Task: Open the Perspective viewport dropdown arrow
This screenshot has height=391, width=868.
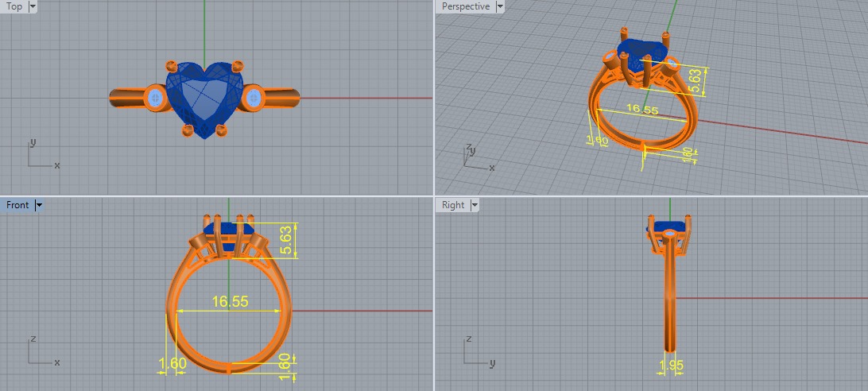Action: coord(500,6)
